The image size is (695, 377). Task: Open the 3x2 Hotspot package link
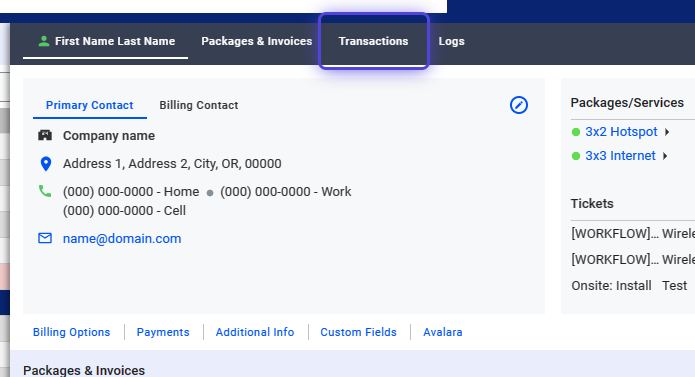click(x=621, y=132)
